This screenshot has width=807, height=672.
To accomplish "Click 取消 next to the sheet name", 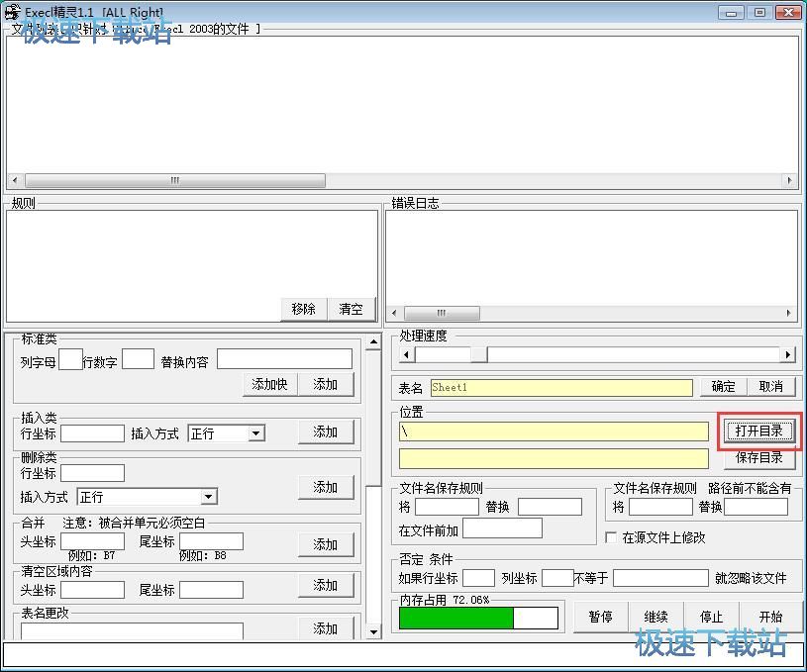I will tap(771, 387).
